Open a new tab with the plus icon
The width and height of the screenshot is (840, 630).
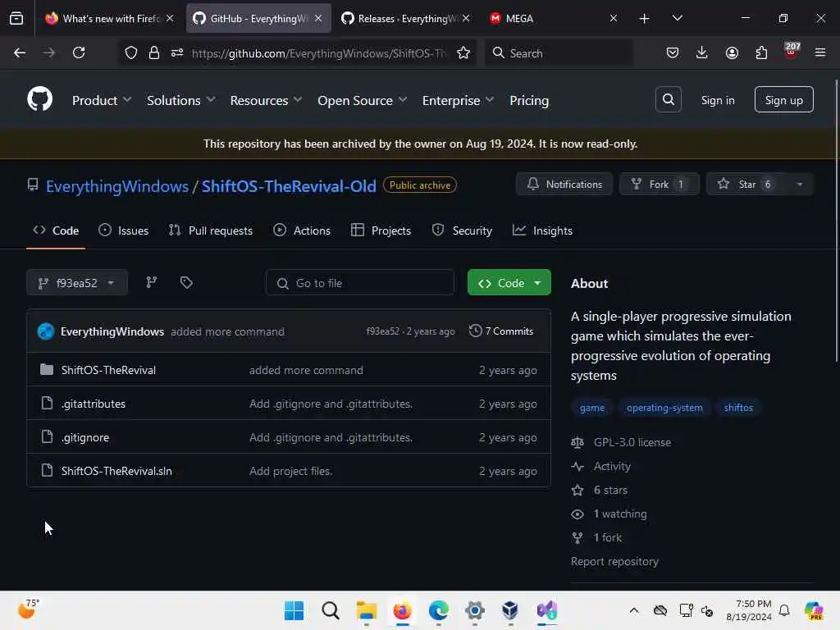pyautogui.click(x=645, y=19)
